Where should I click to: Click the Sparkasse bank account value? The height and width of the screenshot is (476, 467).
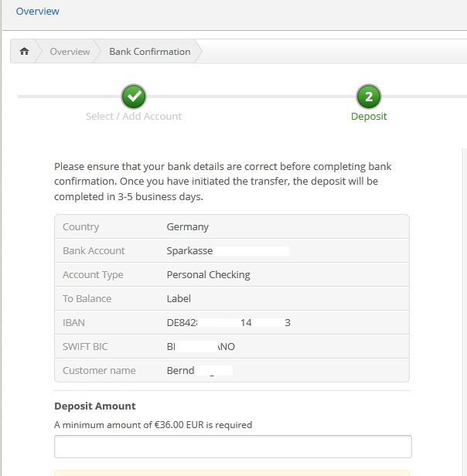pos(190,251)
